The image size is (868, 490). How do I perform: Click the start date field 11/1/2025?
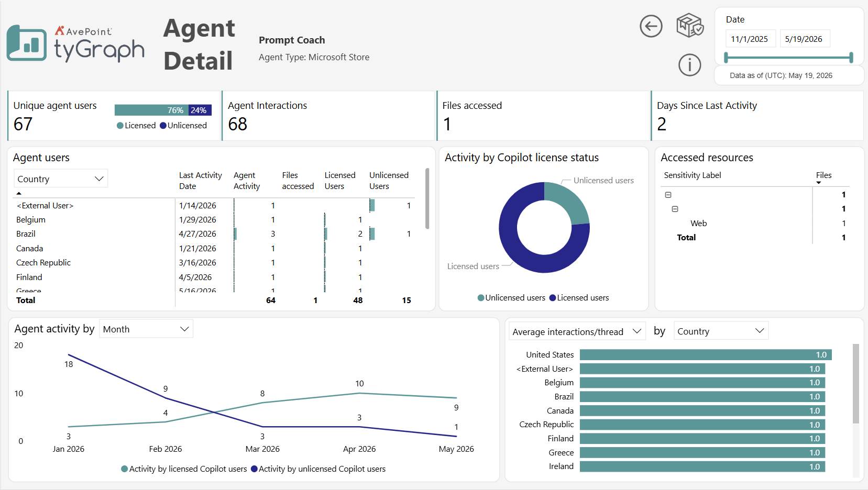click(750, 39)
